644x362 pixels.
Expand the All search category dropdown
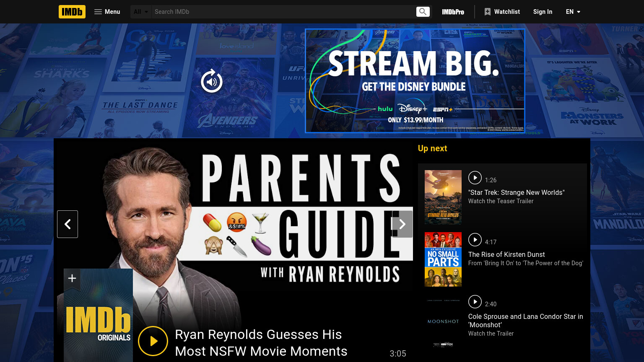[141, 12]
